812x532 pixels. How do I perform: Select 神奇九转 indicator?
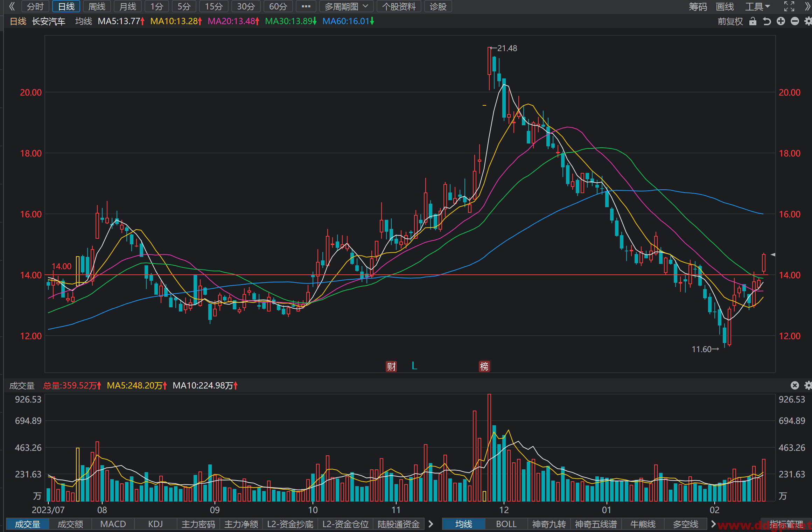[x=549, y=524]
